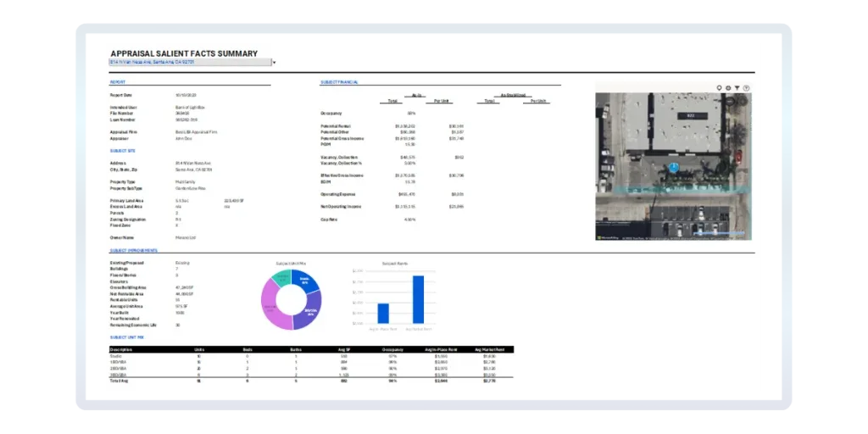The image size is (868, 434).
Task: Click the pink slice of the unit mix donut chart
Action: point(271,308)
